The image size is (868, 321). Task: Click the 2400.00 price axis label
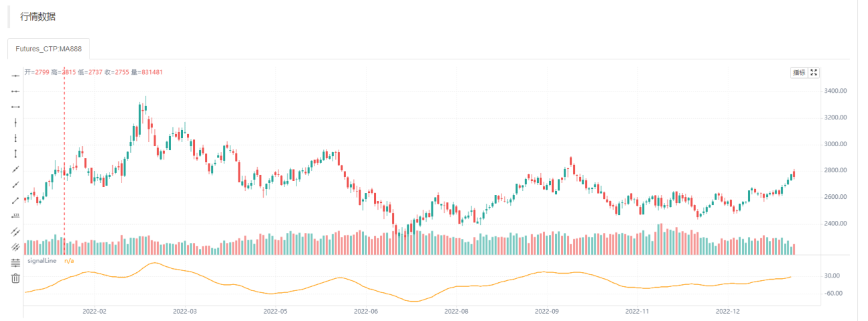tap(836, 224)
